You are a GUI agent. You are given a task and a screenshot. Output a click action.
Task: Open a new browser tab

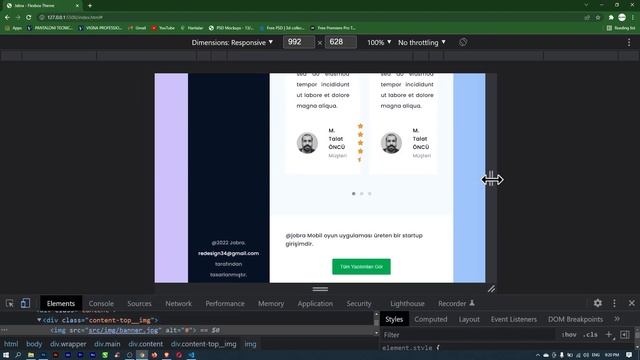90,6
